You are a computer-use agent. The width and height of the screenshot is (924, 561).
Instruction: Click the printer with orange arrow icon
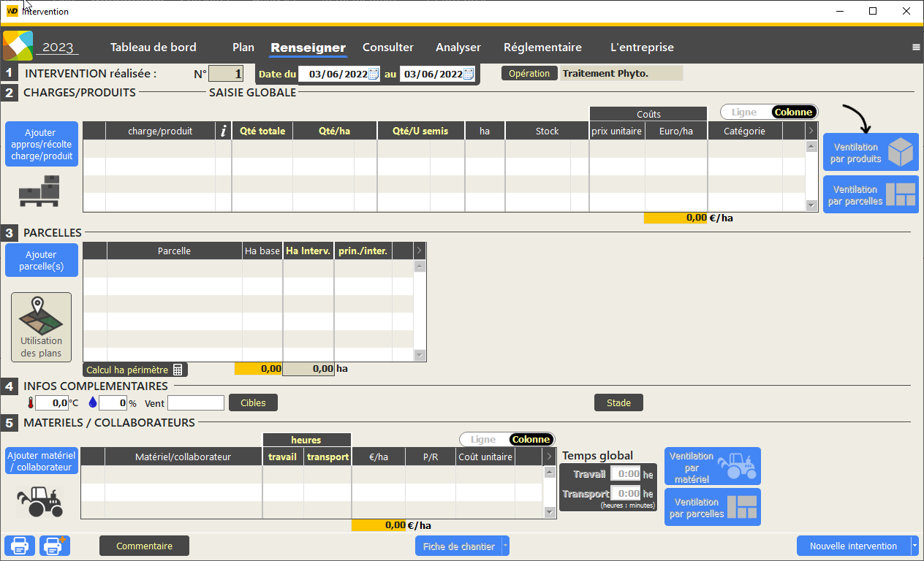click(x=54, y=546)
